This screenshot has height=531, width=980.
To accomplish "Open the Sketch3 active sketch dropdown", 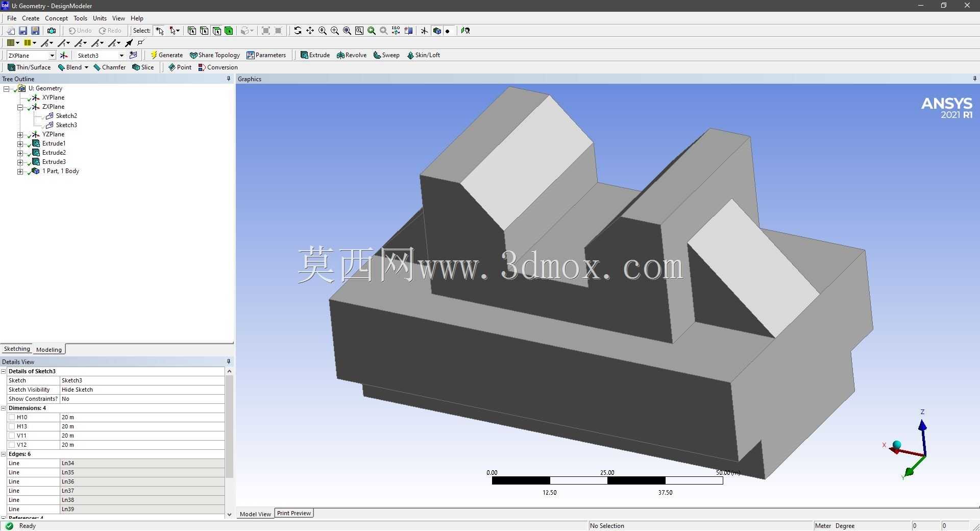I will [x=121, y=55].
